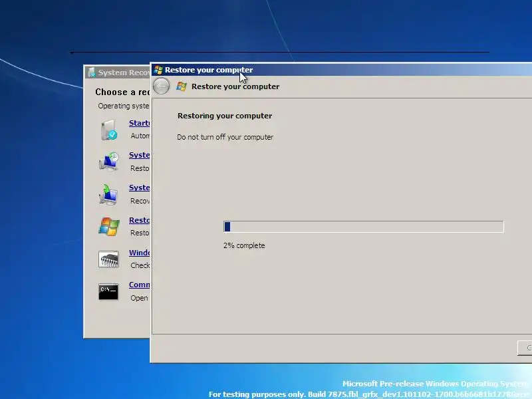The width and height of the screenshot is (532, 399).
Task: Open the Windows Memory Diagnostic chip icon
Action: [108, 259]
